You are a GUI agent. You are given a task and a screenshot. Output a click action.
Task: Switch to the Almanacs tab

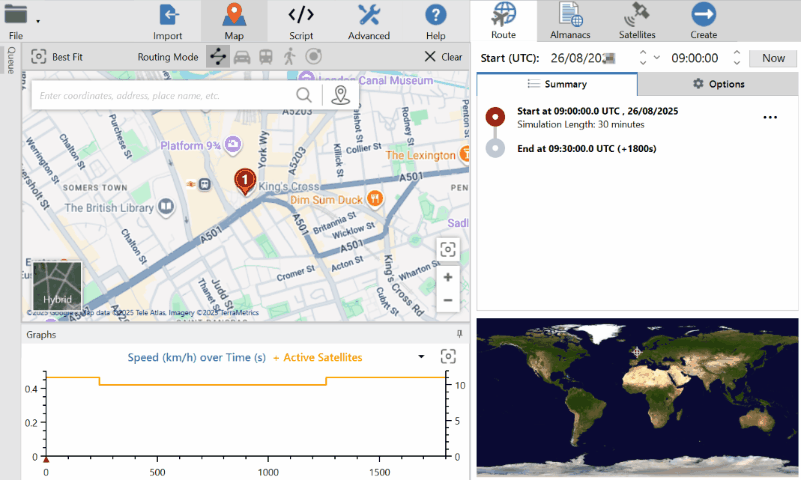(570, 20)
